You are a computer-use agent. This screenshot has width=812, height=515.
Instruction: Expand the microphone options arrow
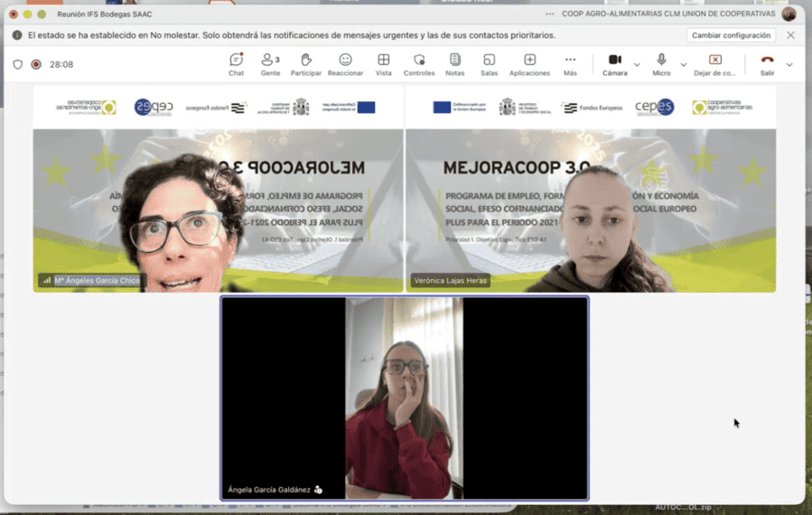point(683,65)
